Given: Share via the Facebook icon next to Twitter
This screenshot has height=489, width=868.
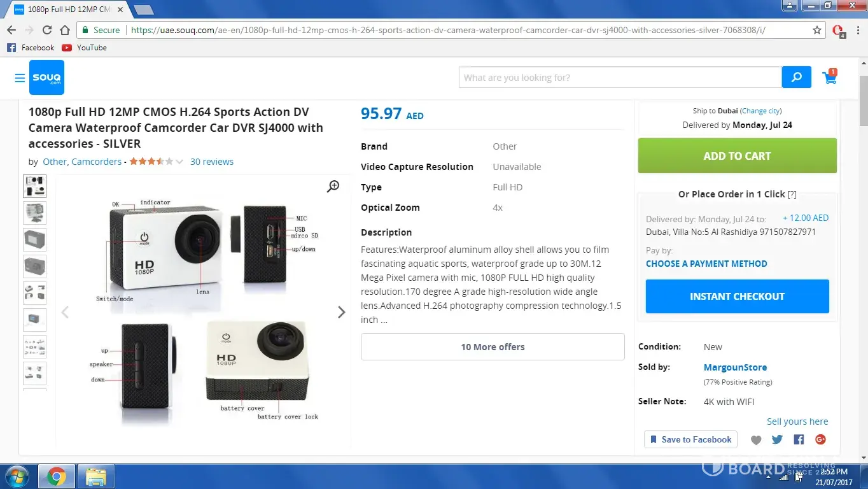Looking at the screenshot, I should (799, 439).
